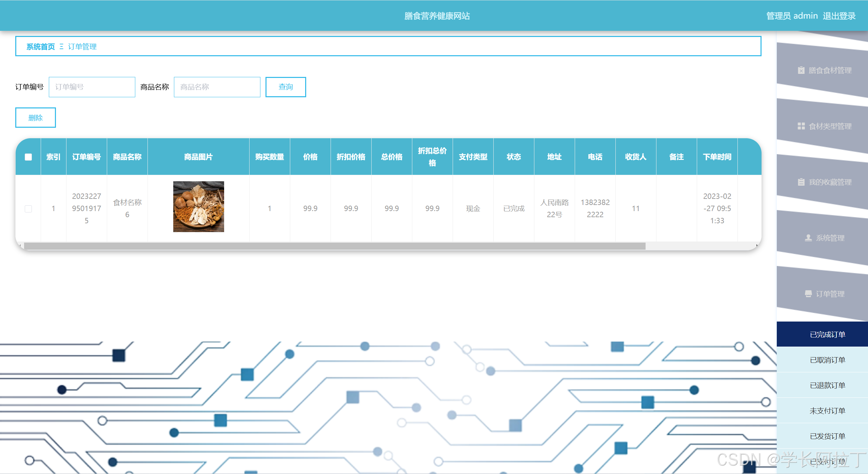Check the checkbox for order row 1
Screen dimensions: 868x474
click(28, 209)
